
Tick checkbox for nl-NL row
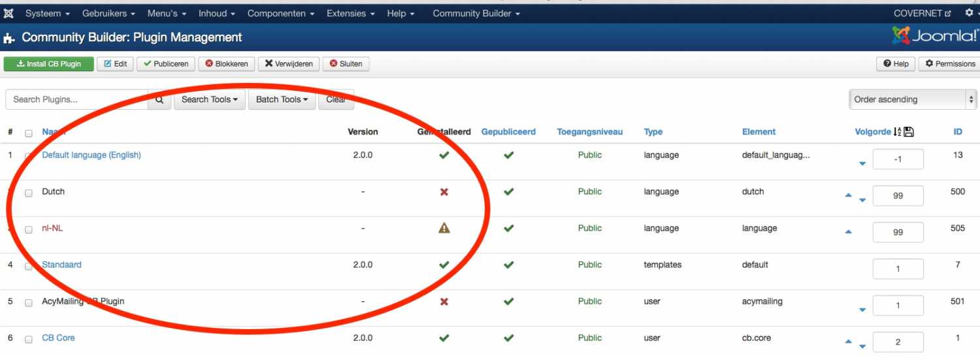28,230
